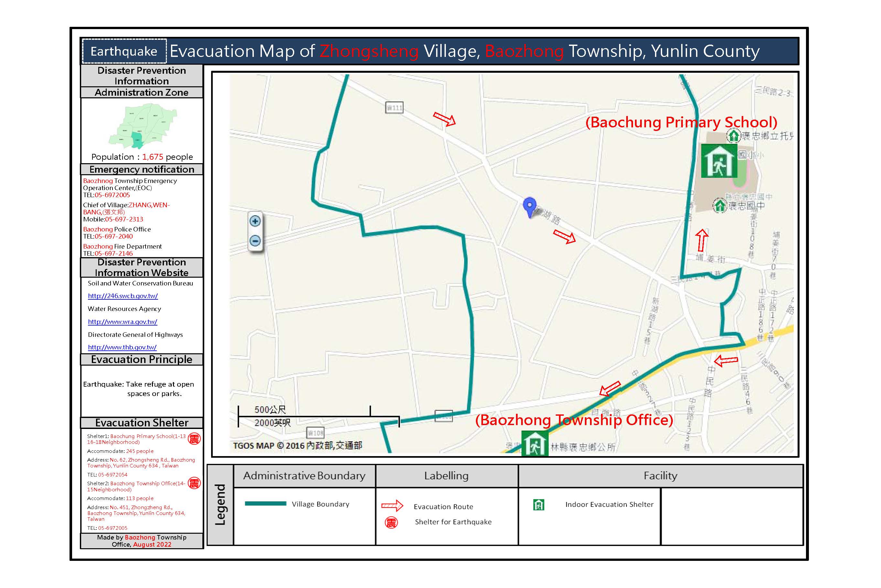
Task: Click the Disaster Prevention Information header
Action: pos(142,76)
